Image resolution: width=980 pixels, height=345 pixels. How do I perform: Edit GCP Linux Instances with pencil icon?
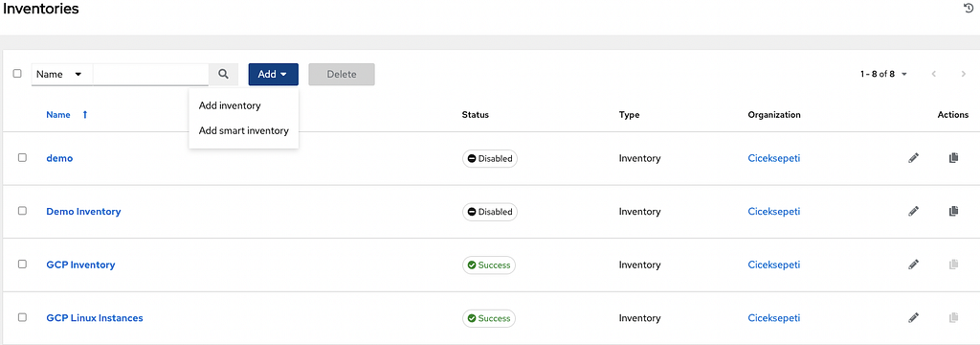tap(914, 318)
